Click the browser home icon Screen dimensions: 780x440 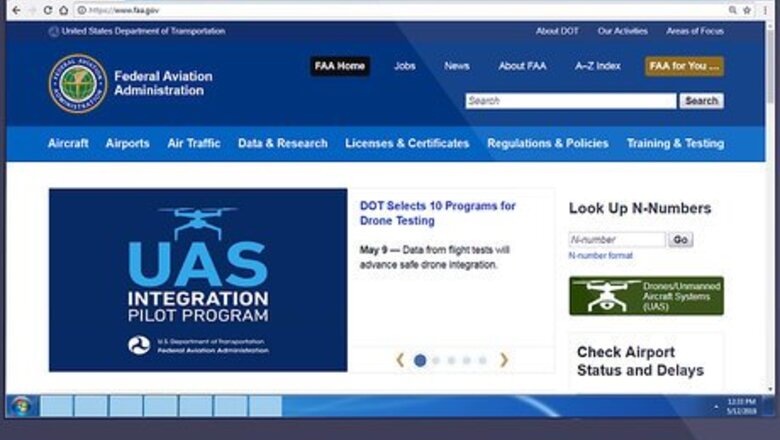click(64, 10)
